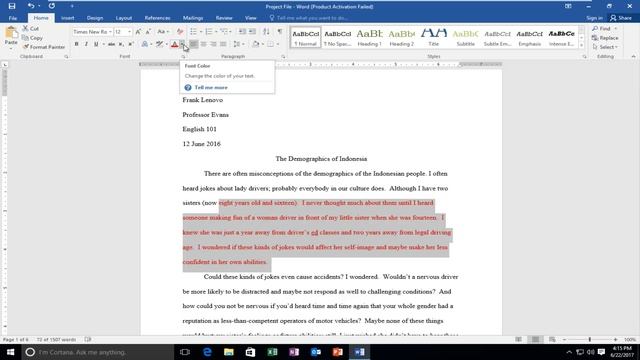
Task: Open the Clipboard pane launcher
Action: [66, 57]
